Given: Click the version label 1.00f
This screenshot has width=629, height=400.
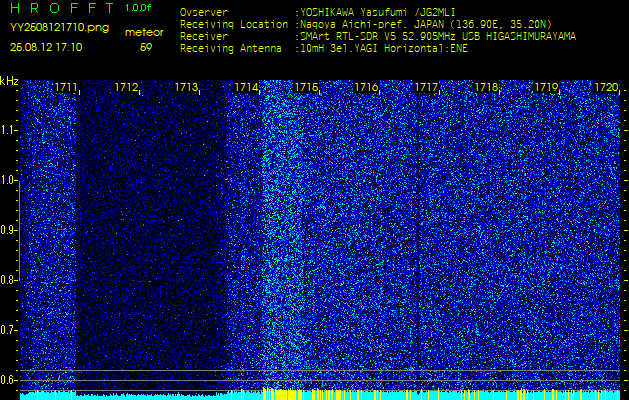Looking at the screenshot, I should pyautogui.click(x=138, y=8).
